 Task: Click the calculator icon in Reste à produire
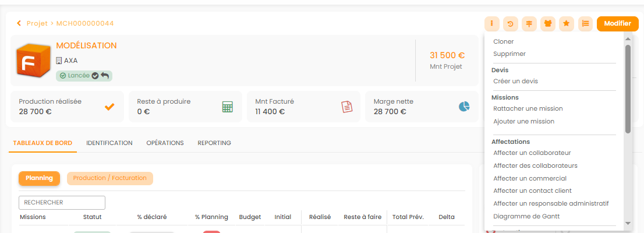[x=228, y=107]
